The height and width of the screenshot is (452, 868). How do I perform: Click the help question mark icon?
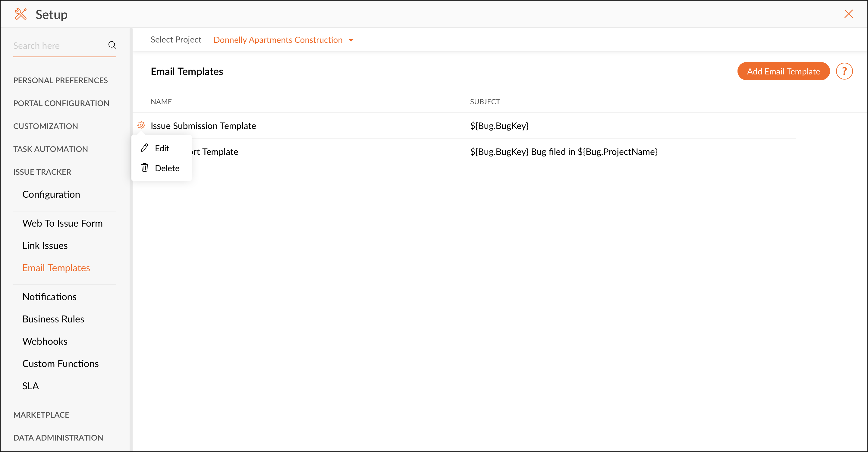844,71
